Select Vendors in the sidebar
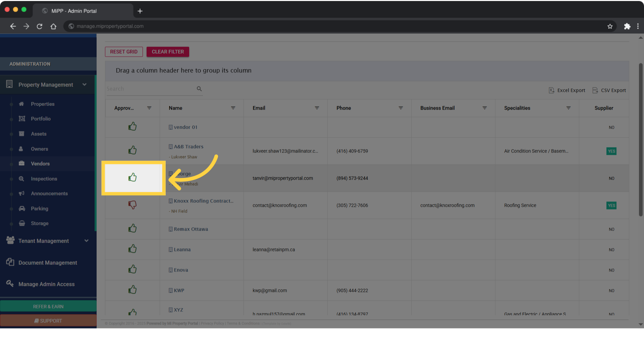644x362 pixels. pos(40,164)
